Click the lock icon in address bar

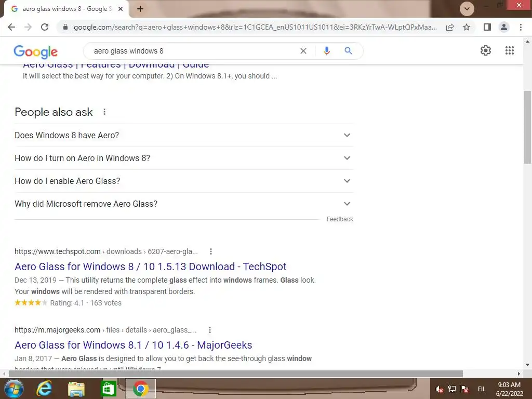pyautogui.click(x=65, y=27)
